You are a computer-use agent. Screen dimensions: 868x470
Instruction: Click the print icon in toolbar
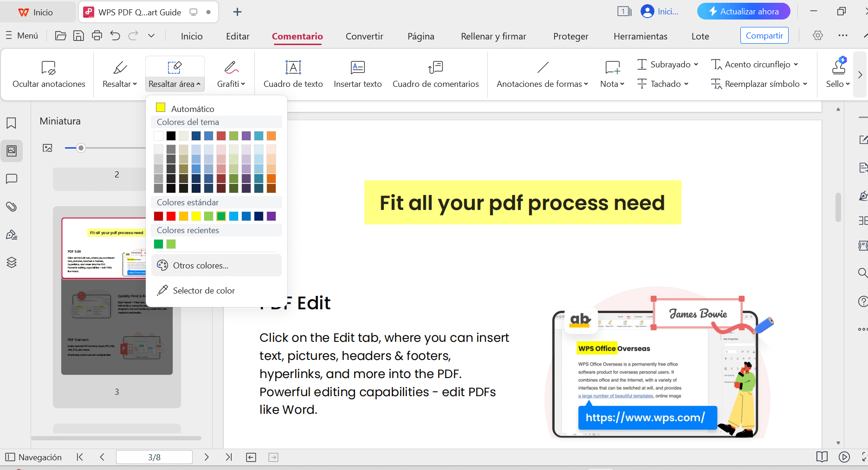(97, 36)
